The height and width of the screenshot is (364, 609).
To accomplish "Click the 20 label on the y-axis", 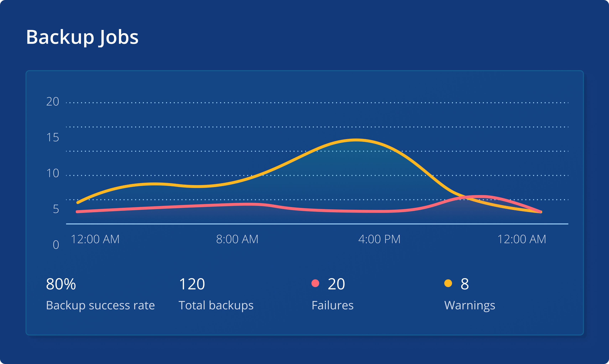I will coord(53,102).
